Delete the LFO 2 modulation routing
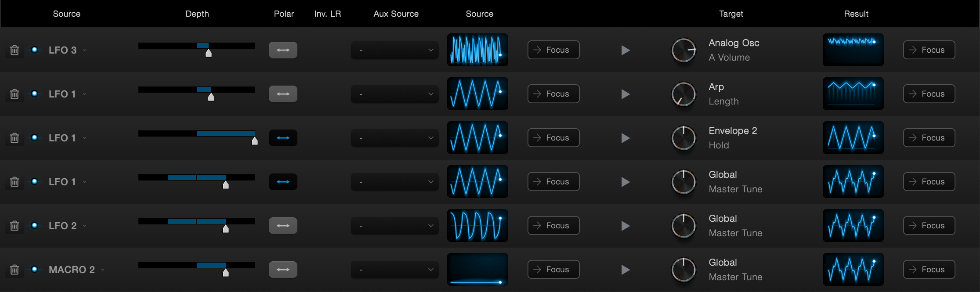The image size is (980, 292). 14,226
